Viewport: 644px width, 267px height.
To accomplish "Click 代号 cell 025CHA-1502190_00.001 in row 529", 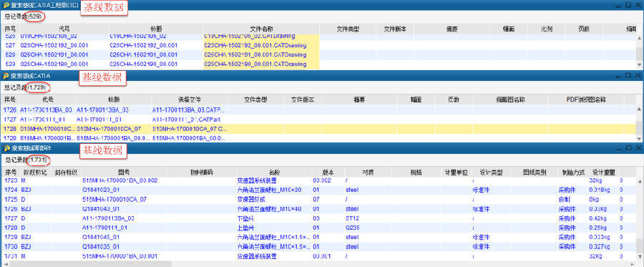I will (54, 64).
